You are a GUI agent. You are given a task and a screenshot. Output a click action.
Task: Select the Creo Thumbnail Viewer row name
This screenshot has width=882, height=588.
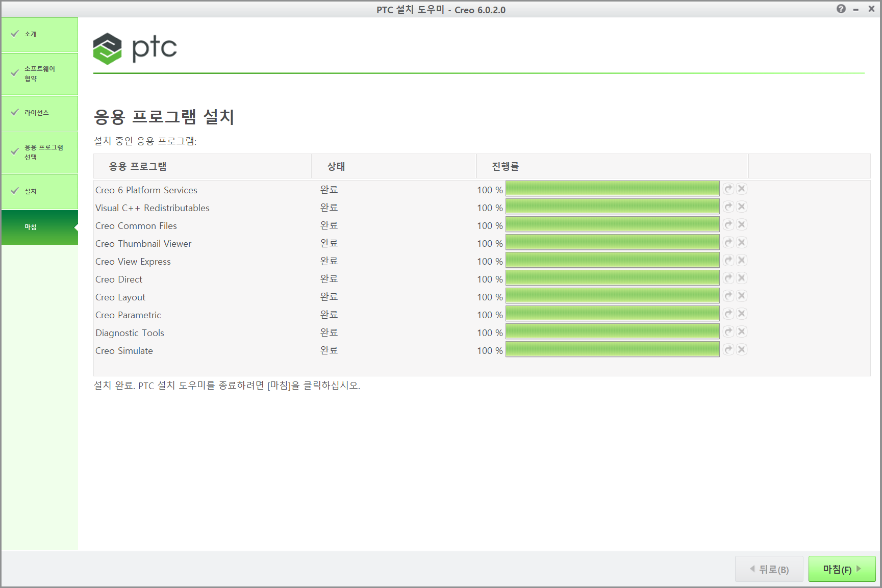[x=143, y=244]
